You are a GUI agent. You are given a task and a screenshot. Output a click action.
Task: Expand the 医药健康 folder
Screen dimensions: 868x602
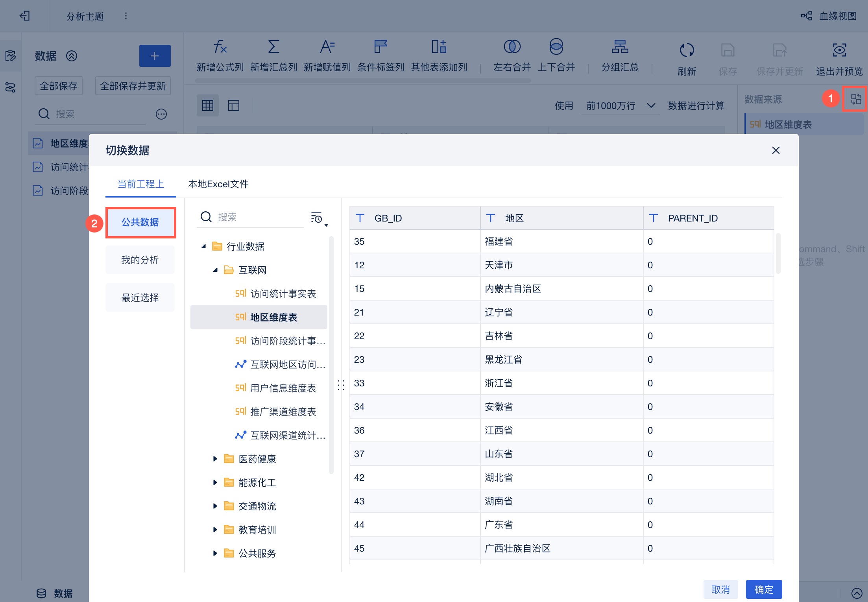(215, 459)
